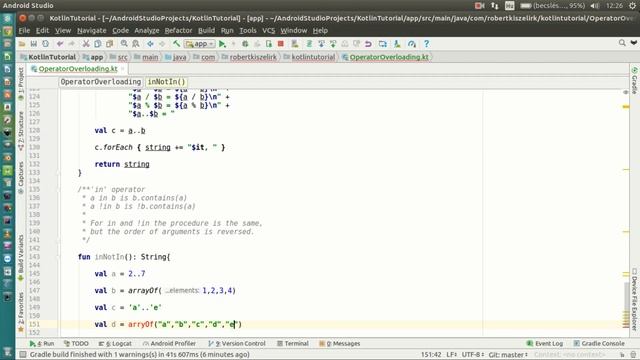Click the Find magnifier icon

pos(124,44)
